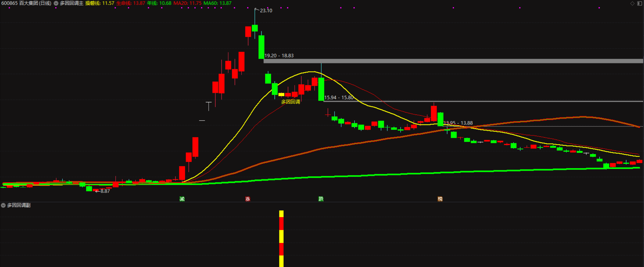This screenshot has height=267, width=644.
Task: Click the wide gray 19.20 gap band
Action: (453, 61)
